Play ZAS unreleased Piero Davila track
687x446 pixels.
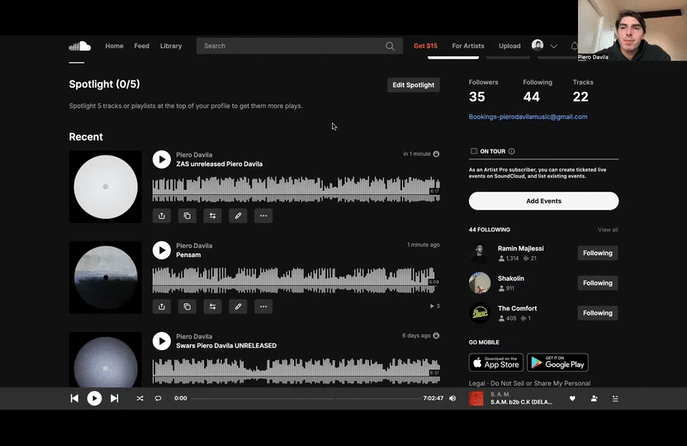coord(162,159)
